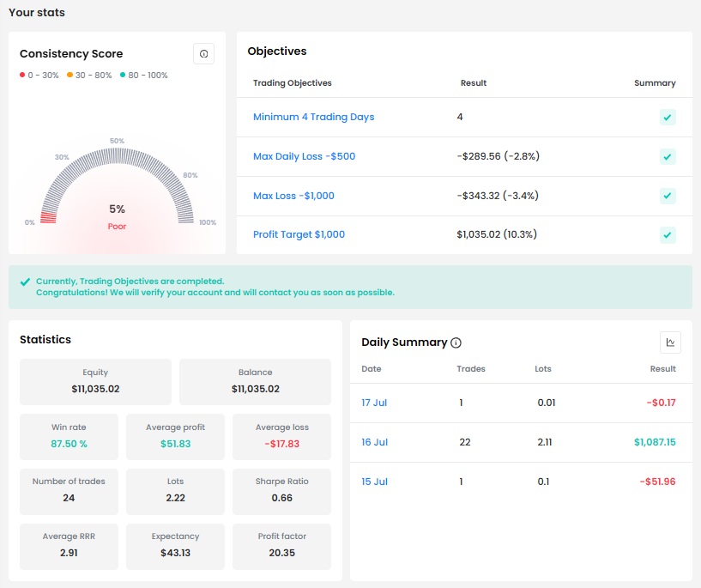Click the green check in objectives completed banner

coord(25,282)
